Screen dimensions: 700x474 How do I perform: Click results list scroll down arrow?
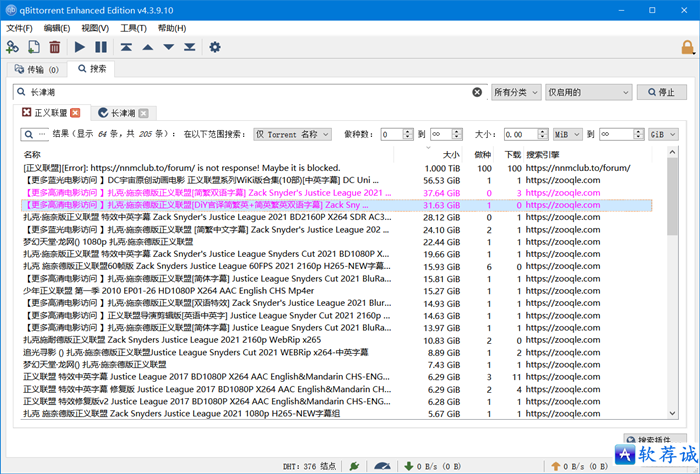pos(672,414)
